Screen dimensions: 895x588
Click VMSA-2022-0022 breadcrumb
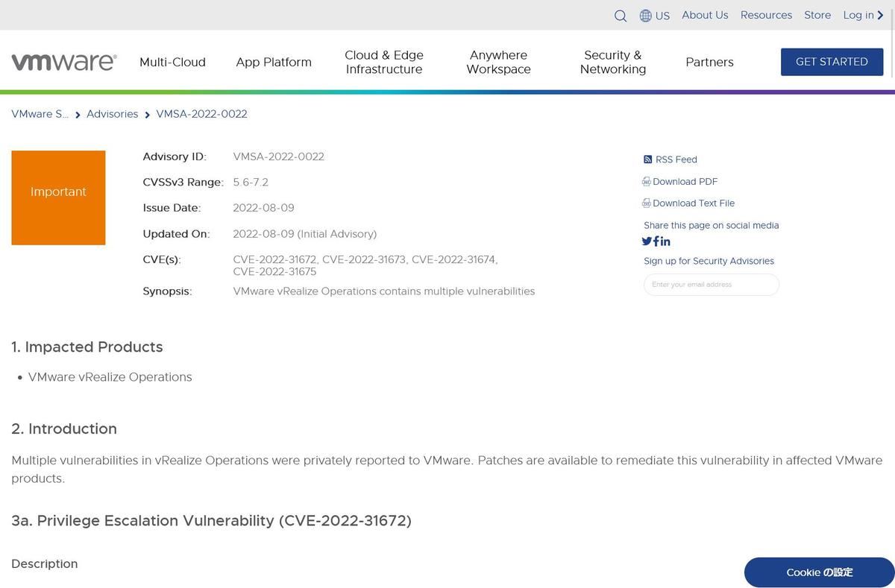coord(201,114)
